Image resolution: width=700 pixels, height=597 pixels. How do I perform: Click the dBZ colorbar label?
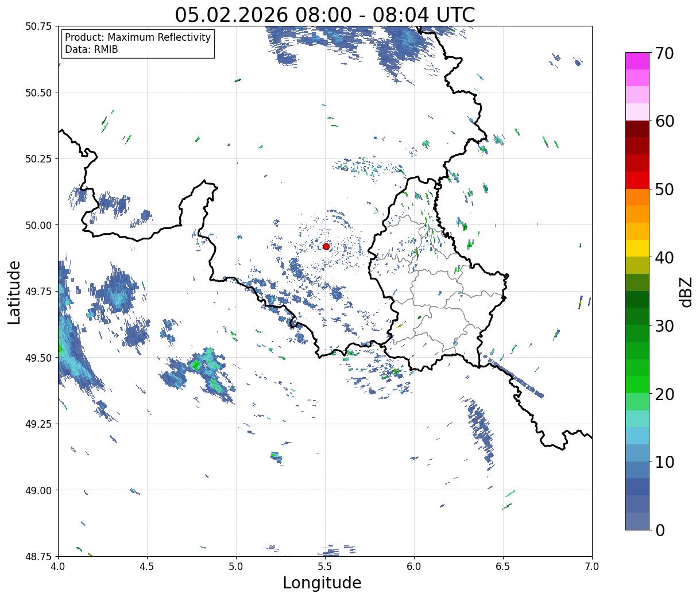pyautogui.click(x=686, y=292)
